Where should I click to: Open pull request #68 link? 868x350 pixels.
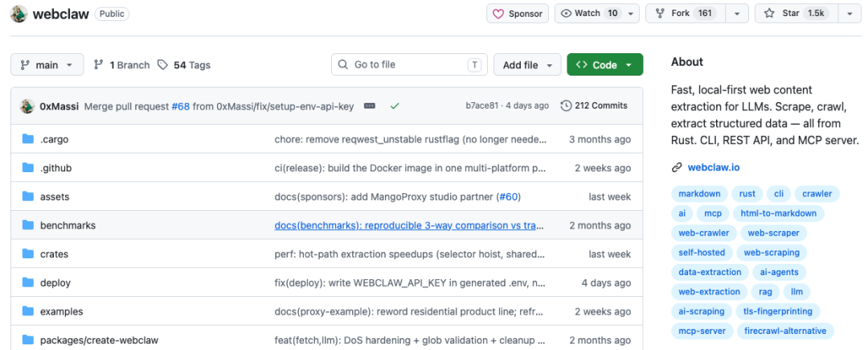click(181, 105)
